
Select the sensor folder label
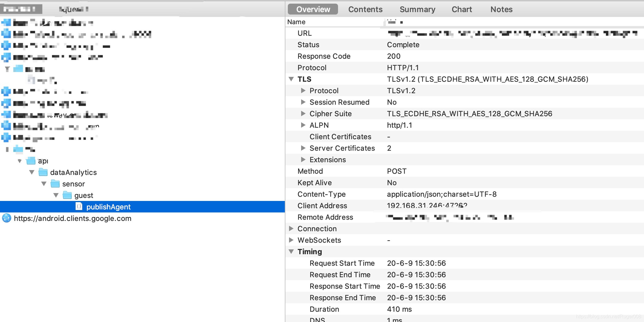click(x=73, y=184)
